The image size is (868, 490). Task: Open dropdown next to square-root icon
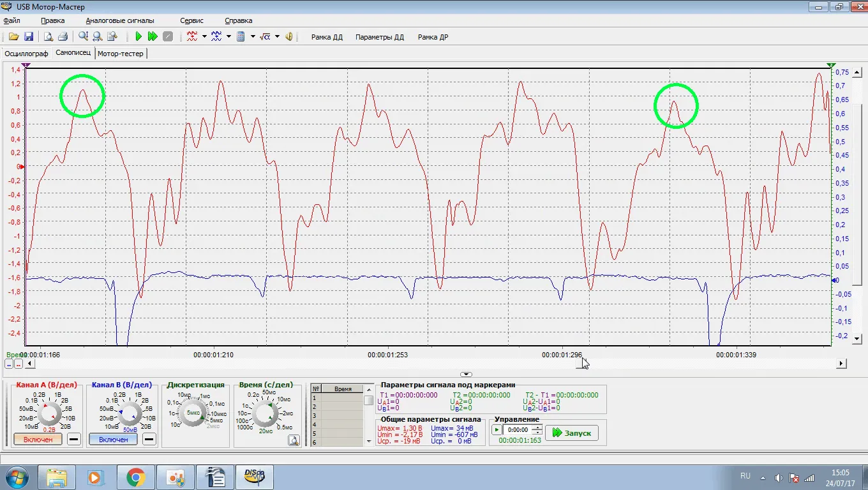click(x=277, y=36)
